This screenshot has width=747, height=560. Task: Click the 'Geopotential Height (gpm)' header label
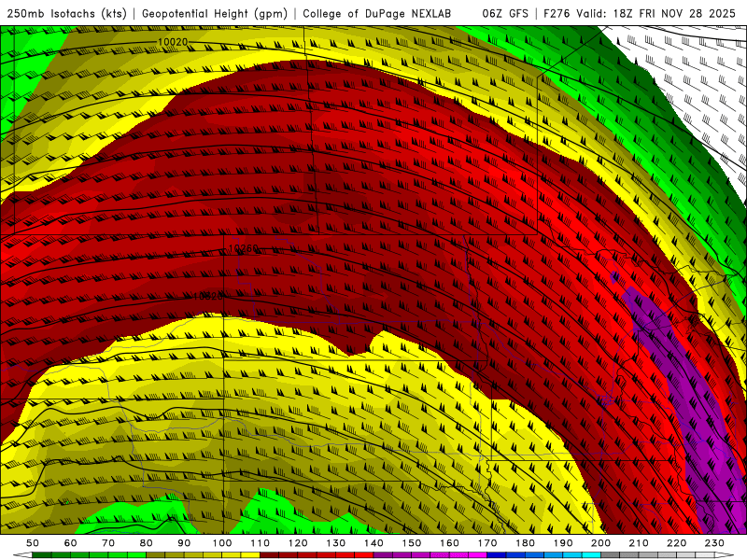coord(215,13)
